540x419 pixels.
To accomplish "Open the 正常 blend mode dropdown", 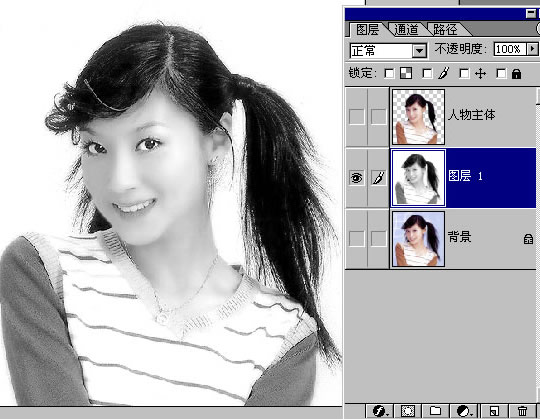I will [x=419, y=51].
